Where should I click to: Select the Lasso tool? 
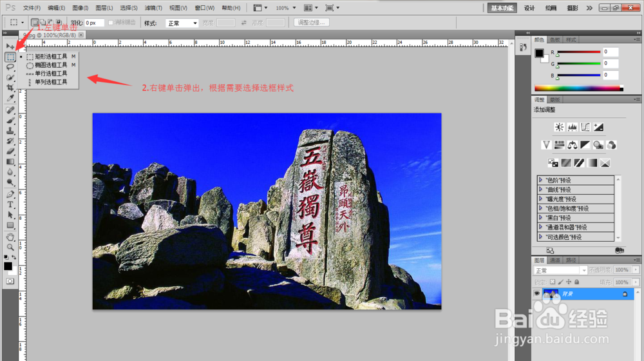point(10,67)
